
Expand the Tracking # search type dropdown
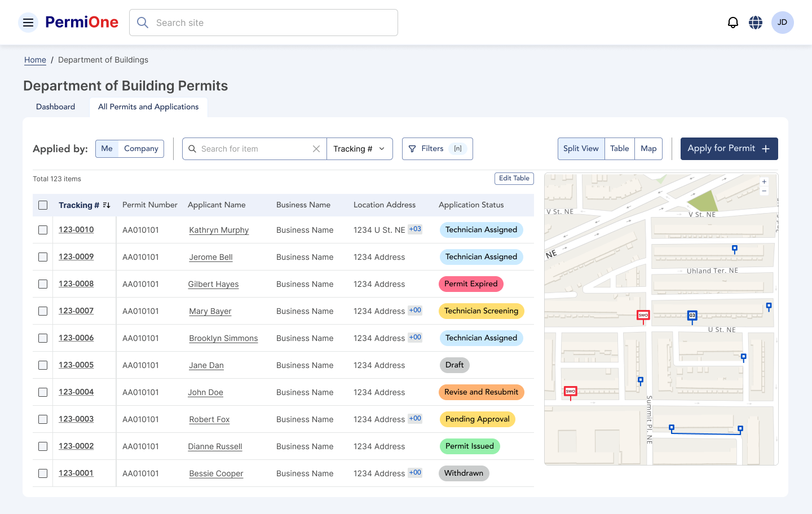[359, 149]
